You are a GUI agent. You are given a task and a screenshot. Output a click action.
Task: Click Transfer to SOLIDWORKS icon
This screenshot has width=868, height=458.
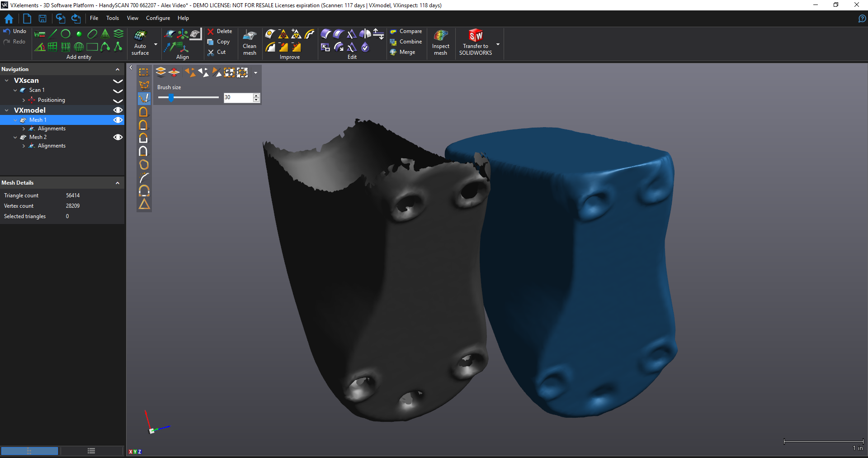click(475, 36)
